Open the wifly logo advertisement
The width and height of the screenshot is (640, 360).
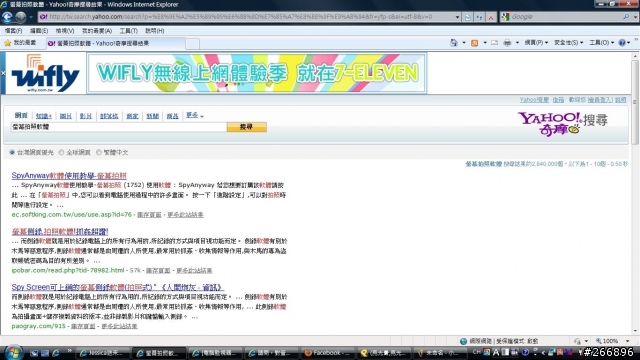45,73
